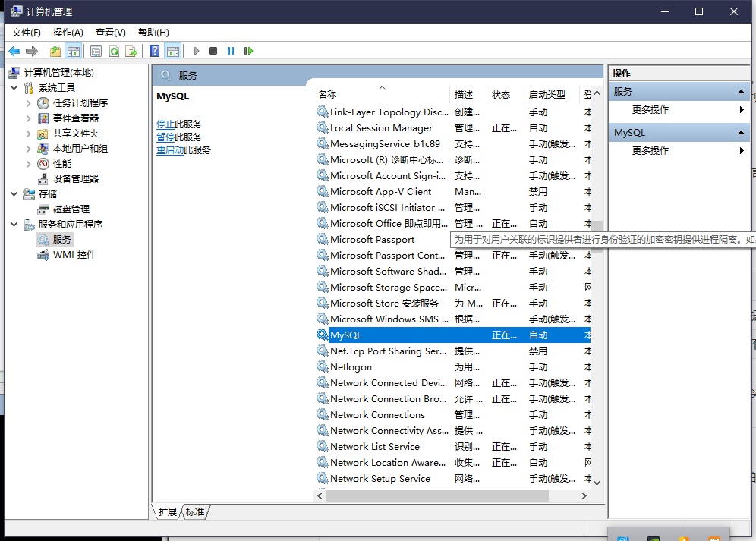Image resolution: width=756 pixels, height=541 pixels.
Task: Select 事件查看器 in the tree
Action: click(76, 118)
